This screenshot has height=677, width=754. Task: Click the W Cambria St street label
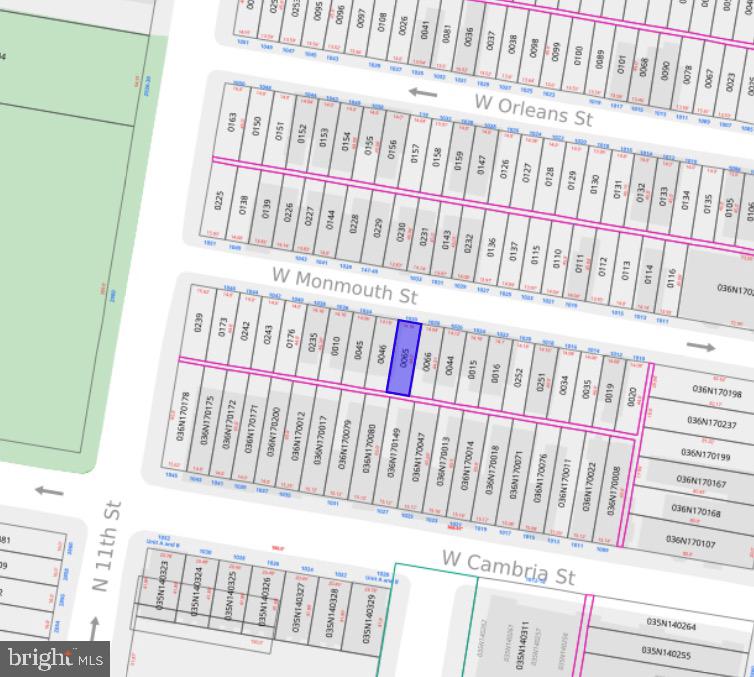(509, 566)
